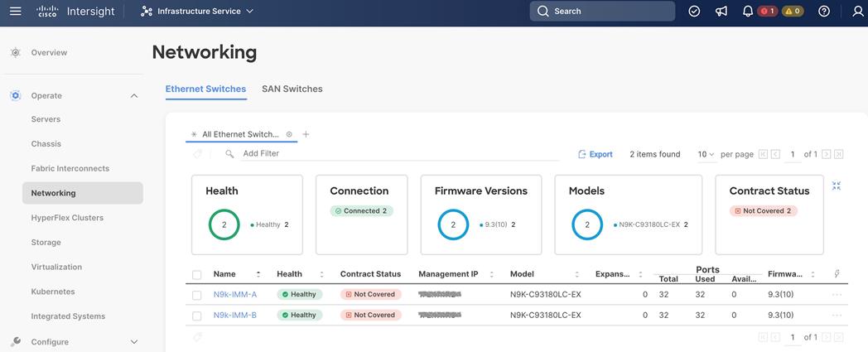Add a new view tab with plus
868x352 pixels.
coord(306,134)
